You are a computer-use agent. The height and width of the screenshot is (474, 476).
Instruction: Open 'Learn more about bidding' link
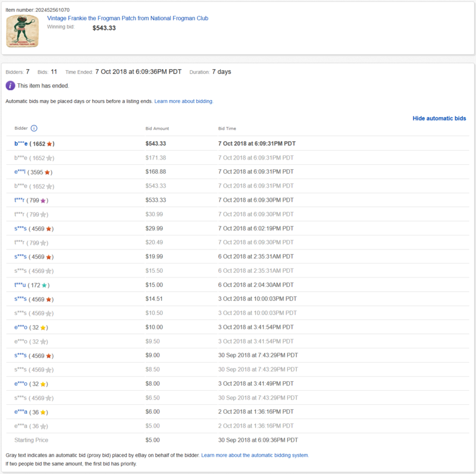(183, 101)
